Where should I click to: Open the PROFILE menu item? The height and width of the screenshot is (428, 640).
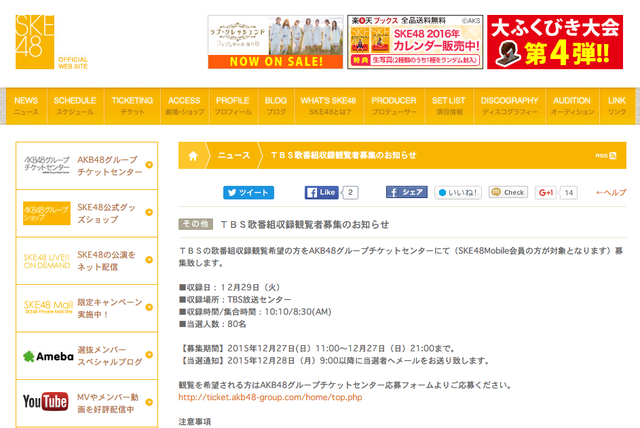click(x=233, y=106)
